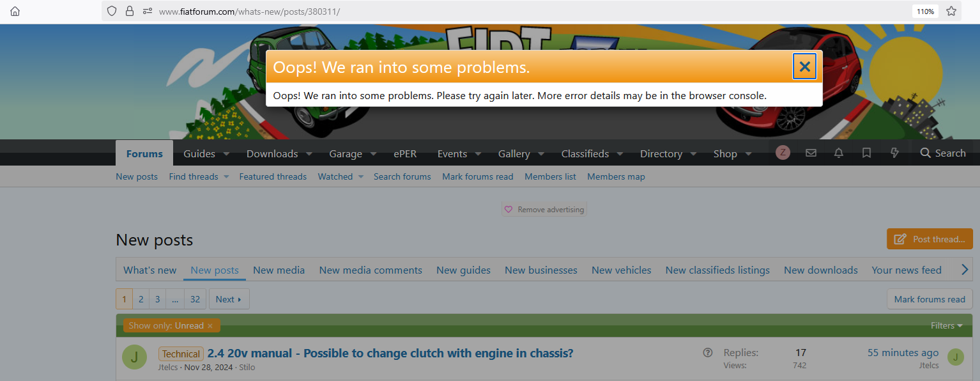
Task: Open the bookmarks icon in navigation bar
Action: 866,153
